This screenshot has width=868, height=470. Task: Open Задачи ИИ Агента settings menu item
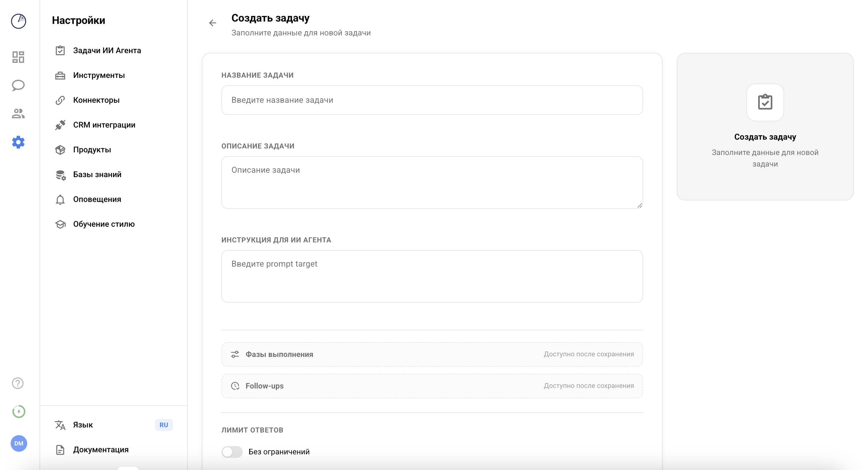[107, 50]
